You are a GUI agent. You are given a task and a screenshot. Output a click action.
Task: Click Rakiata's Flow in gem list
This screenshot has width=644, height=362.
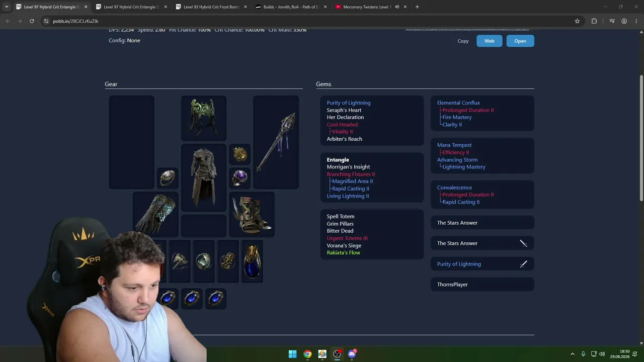343,253
